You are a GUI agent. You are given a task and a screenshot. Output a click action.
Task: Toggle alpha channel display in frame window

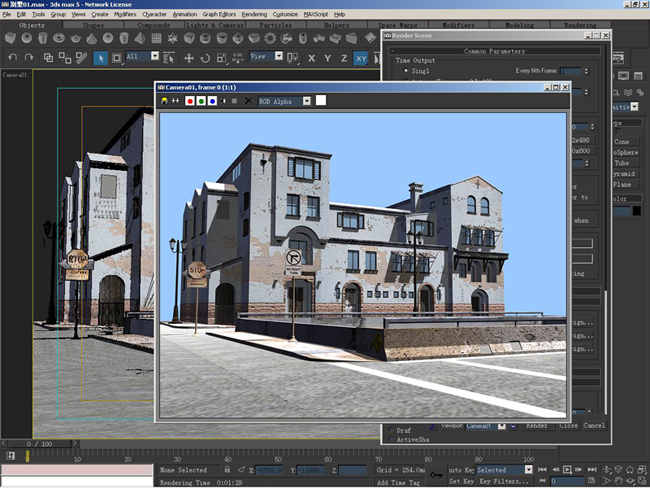[x=223, y=101]
